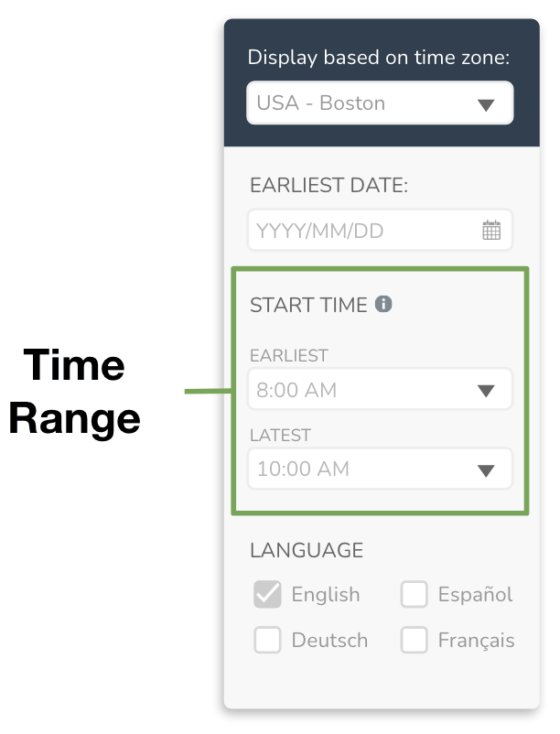This screenshot has width=560, height=734.
Task: Uncheck the English language checkbox
Action: 267,595
